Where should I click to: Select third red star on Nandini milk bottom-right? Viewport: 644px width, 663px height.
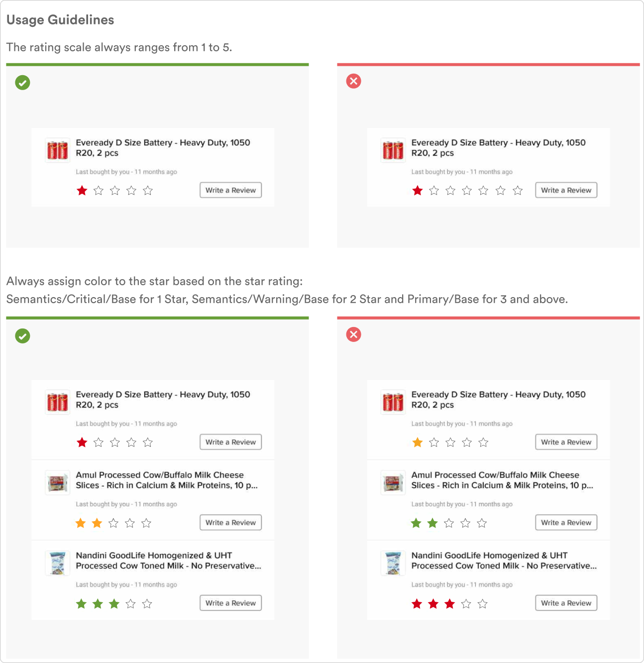click(x=450, y=604)
